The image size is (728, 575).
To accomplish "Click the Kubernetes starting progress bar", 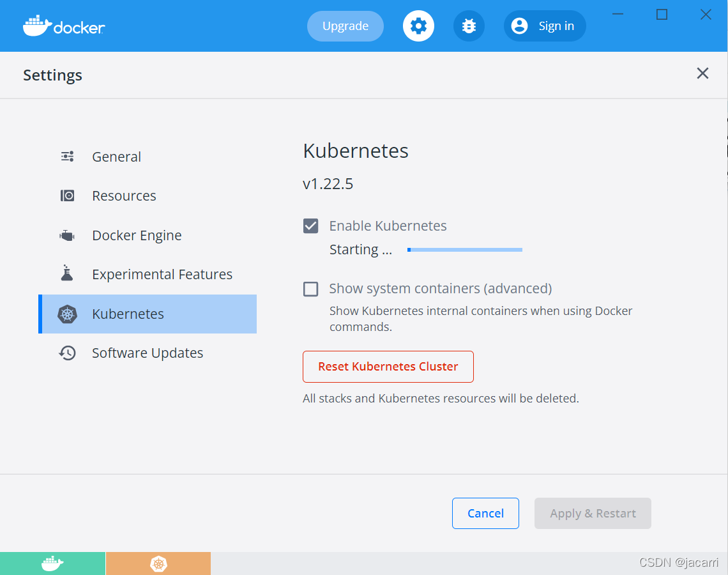I will click(465, 250).
